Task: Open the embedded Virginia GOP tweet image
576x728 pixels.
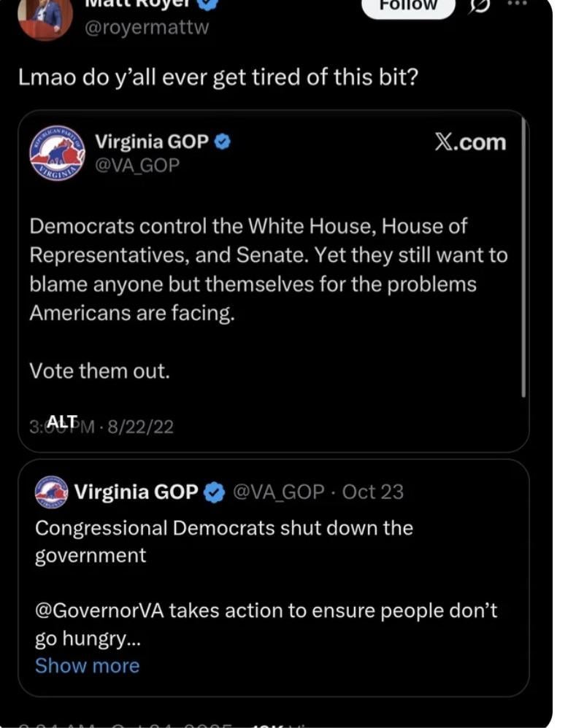Action: [270, 292]
